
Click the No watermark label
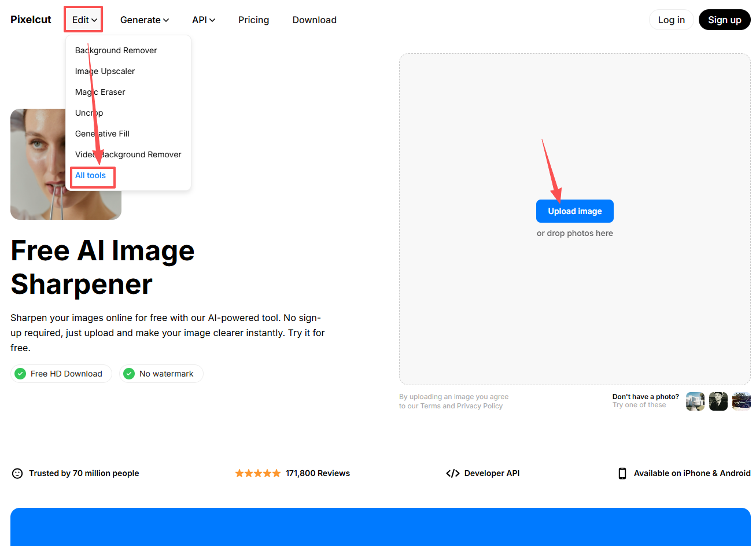tap(167, 374)
